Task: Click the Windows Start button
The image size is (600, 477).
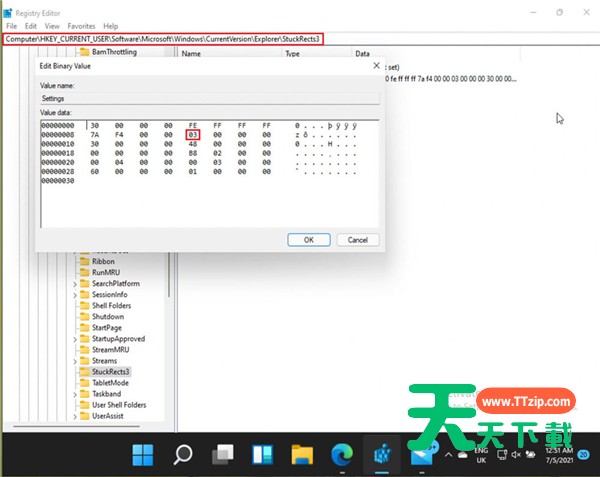Action: click(143, 456)
